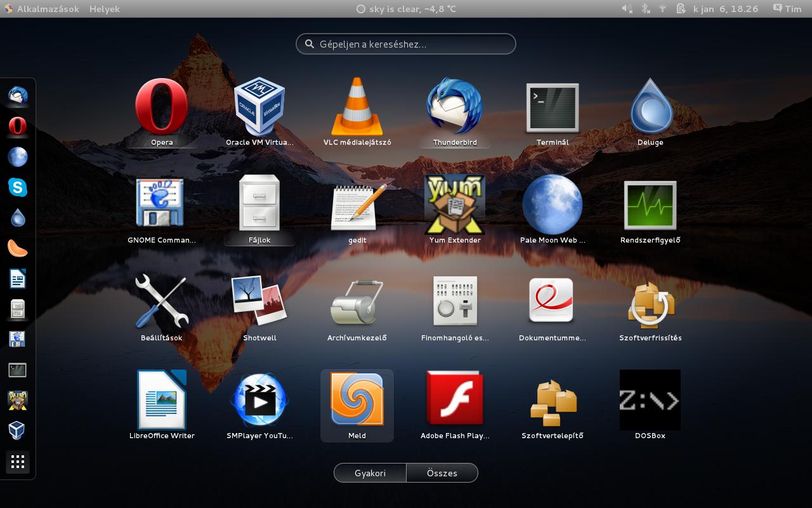Click file cabinet icon in the dock
The width and height of the screenshot is (812, 508).
point(18,309)
